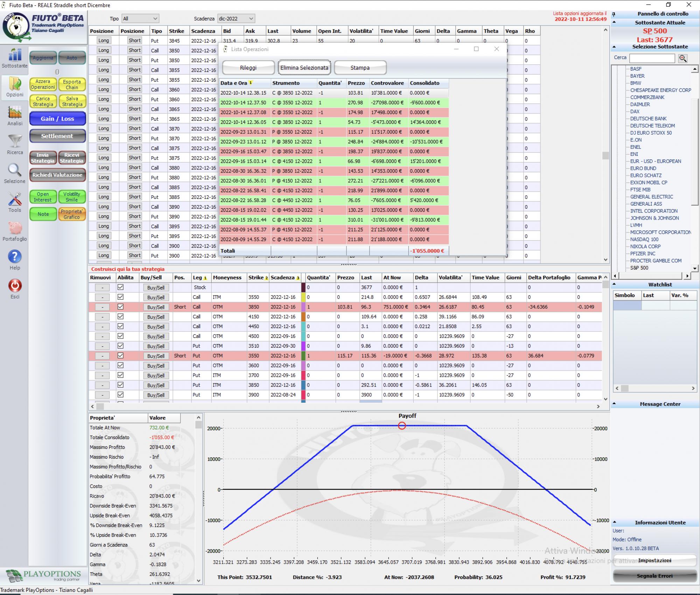Select NASDAQ 100 in the underlying list
Viewport: 700px width, 595px height.
(x=644, y=240)
